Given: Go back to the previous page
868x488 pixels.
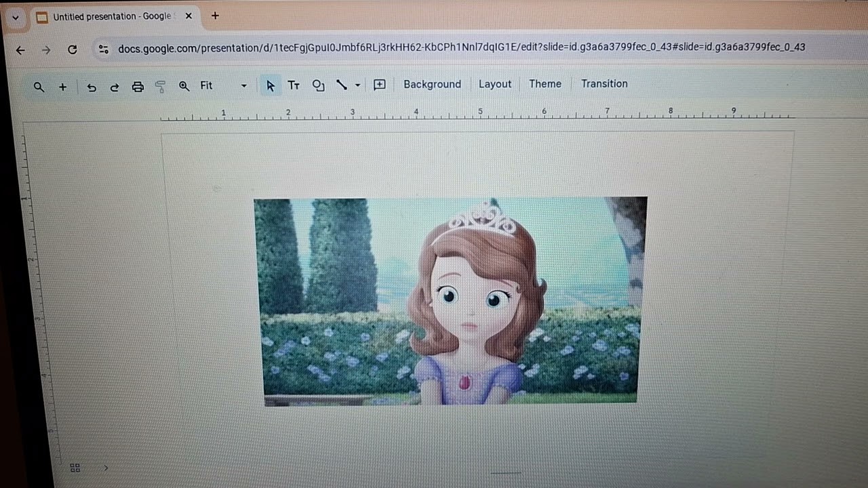Looking at the screenshot, I should (20, 49).
